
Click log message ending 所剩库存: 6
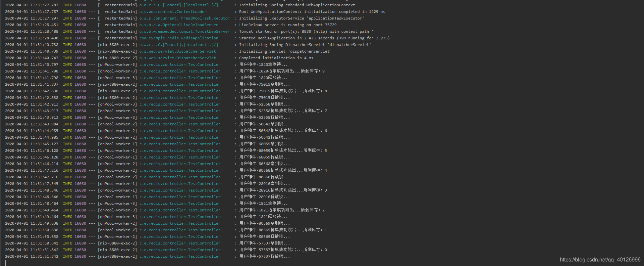click(x=283, y=131)
